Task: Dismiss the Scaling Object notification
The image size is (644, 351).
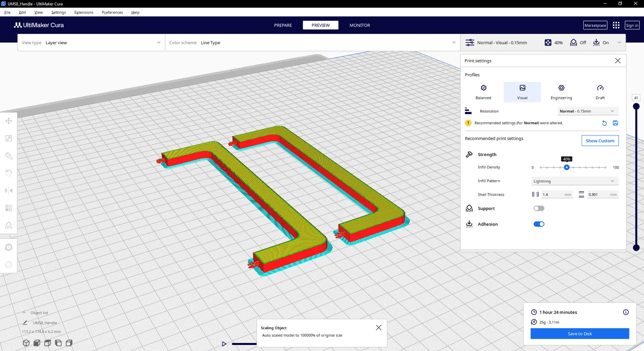Action: 379,328
